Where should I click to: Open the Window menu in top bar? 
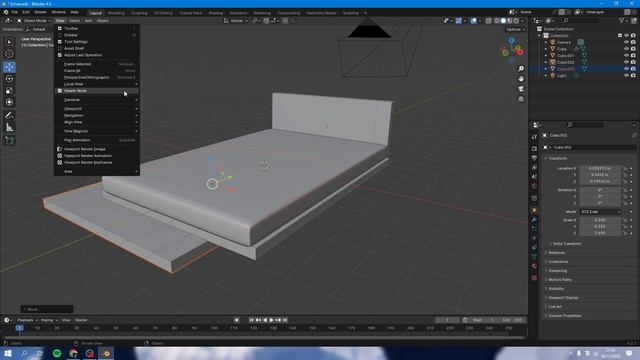click(x=58, y=12)
